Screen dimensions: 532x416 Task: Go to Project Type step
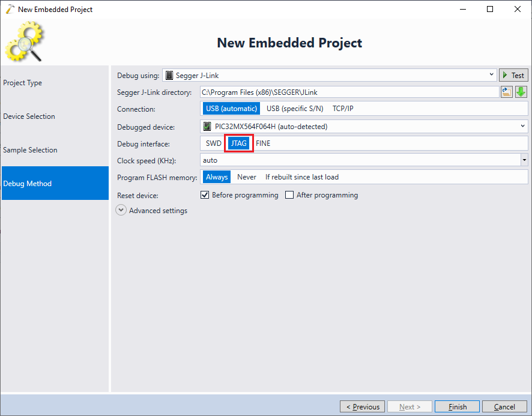tap(55, 82)
